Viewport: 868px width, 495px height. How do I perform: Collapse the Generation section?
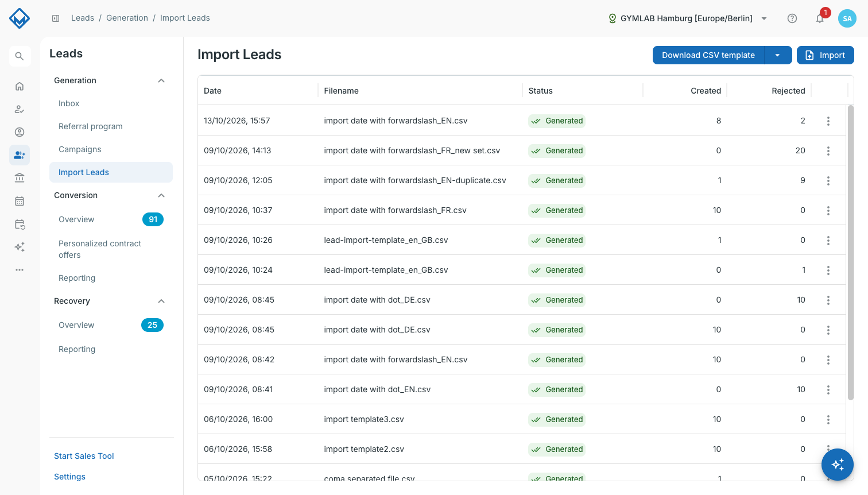pos(161,80)
